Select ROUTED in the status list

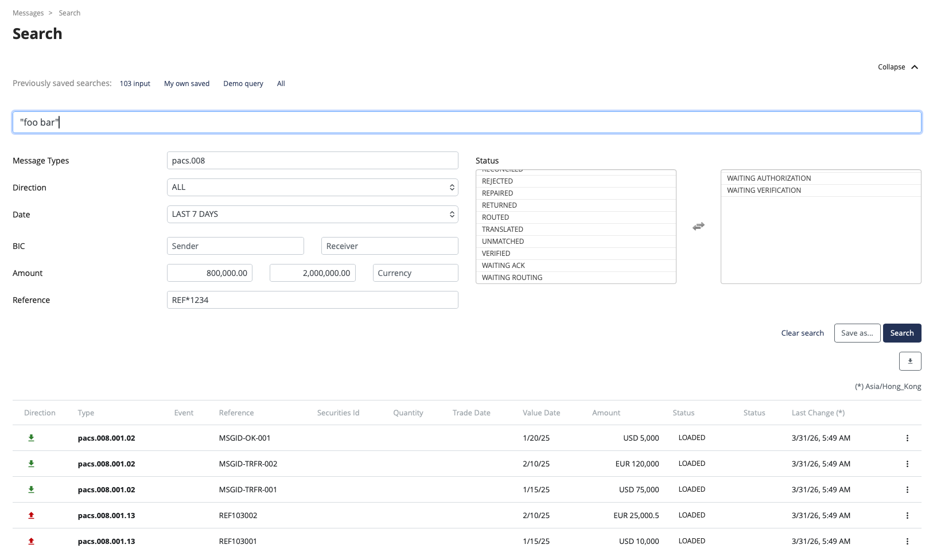pos(576,217)
